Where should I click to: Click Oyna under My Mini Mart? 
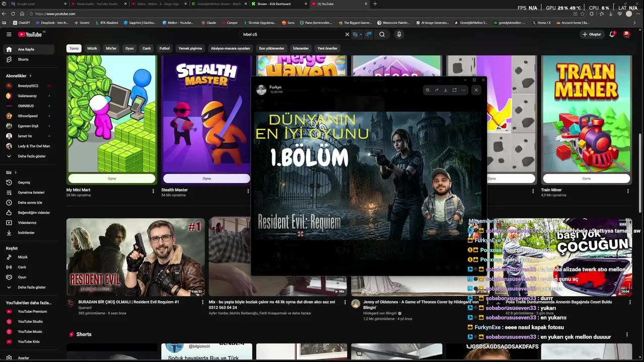112,178
